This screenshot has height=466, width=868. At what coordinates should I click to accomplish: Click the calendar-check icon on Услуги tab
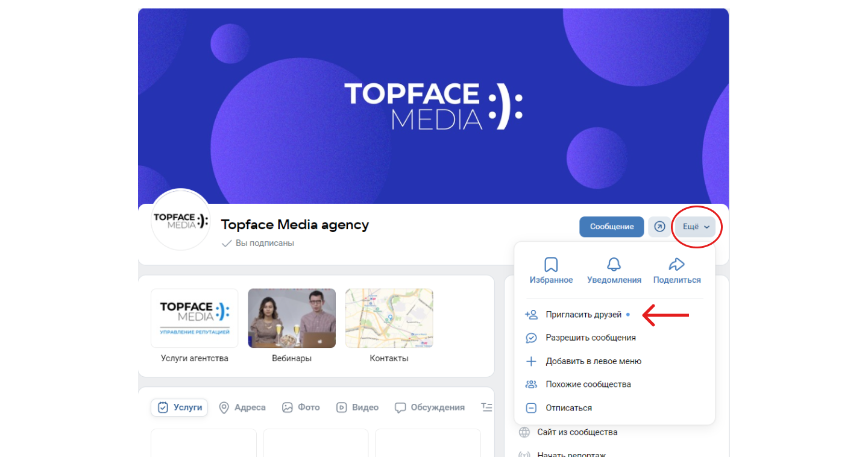pyautogui.click(x=163, y=408)
